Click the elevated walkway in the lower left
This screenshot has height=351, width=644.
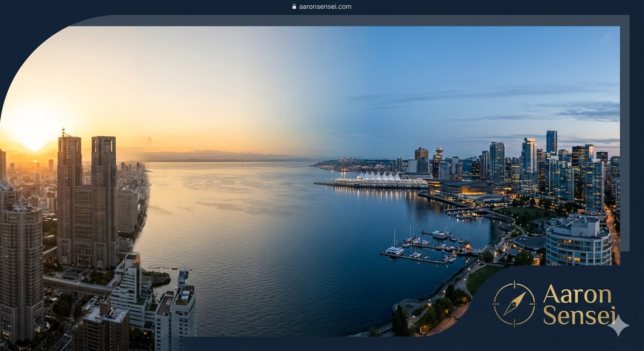[78, 287]
